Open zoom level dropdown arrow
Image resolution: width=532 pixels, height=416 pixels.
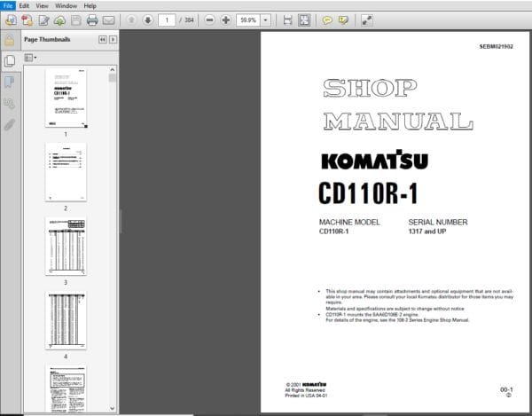[266, 20]
